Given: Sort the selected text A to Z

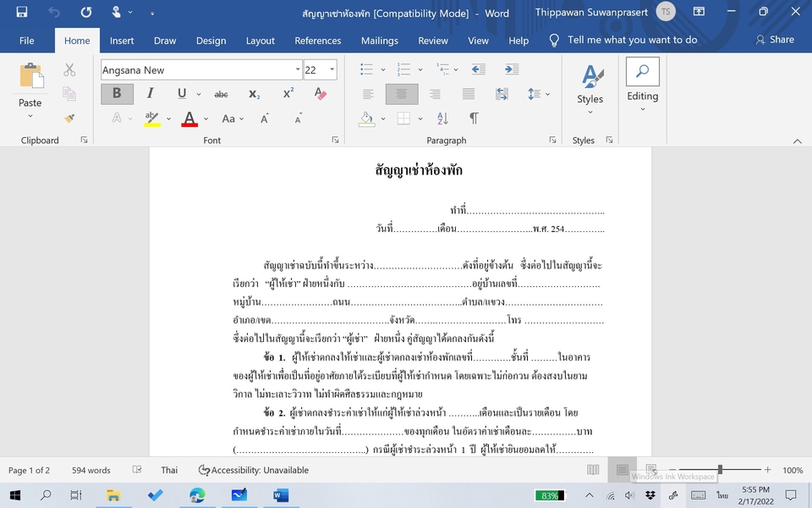Looking at the screenshot, I should point(442,119).
